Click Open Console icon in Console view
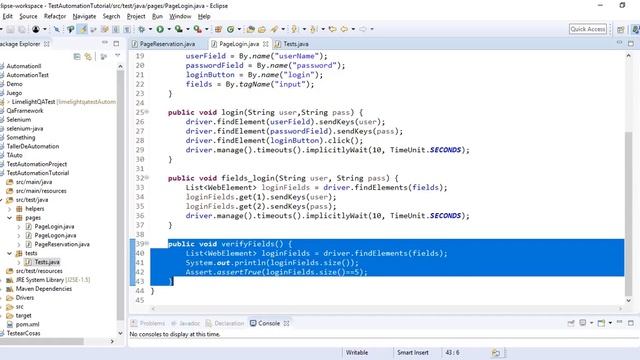Viewport: 640px width, 360px height. [601, 323]
